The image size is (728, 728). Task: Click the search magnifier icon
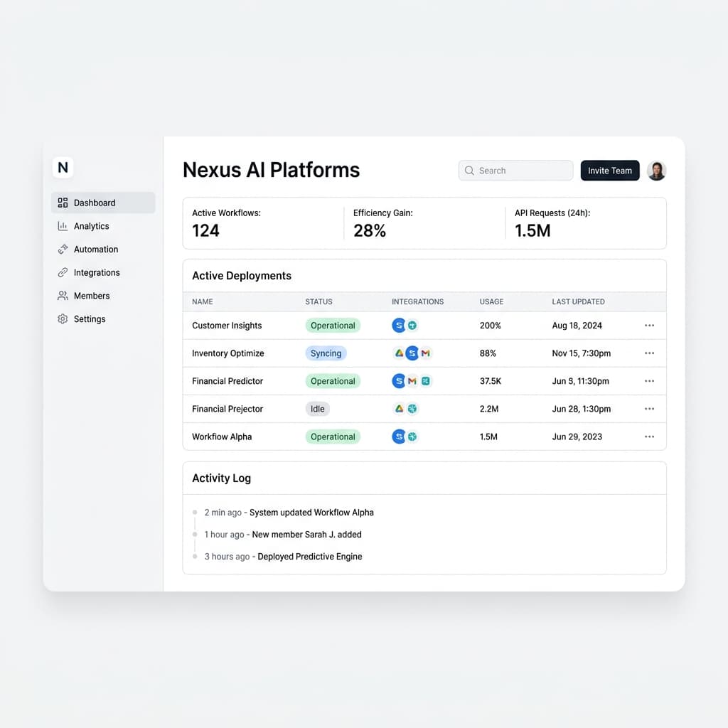pyautogui.click(x=469, y=171)
